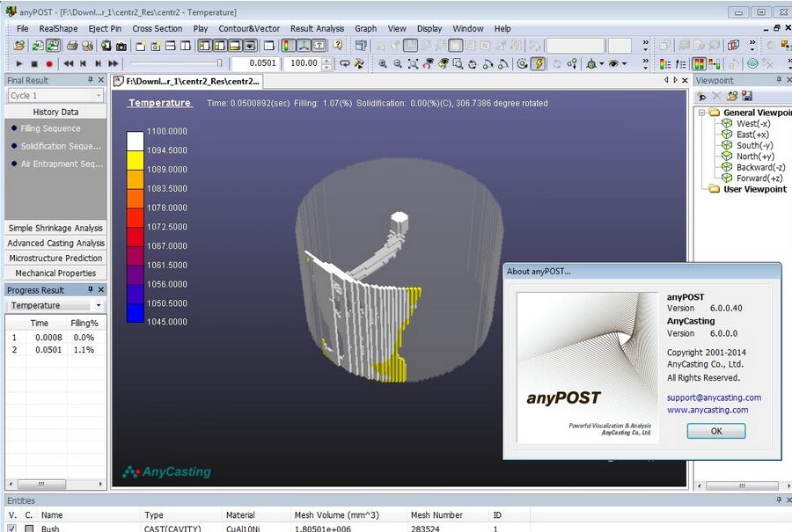Open the Cross Section menu
The width and height of the screenshot is (792, 532).
[x=158, y=29]
